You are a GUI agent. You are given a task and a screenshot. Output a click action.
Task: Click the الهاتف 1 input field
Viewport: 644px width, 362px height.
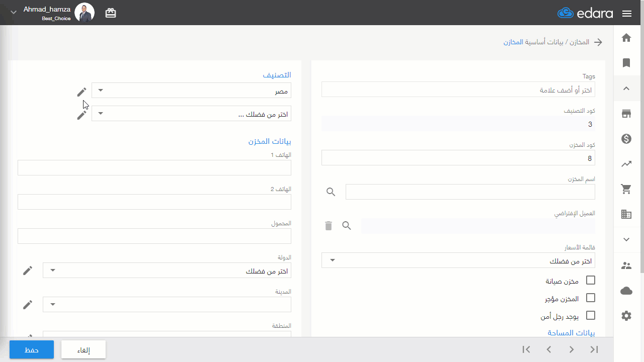154,168
